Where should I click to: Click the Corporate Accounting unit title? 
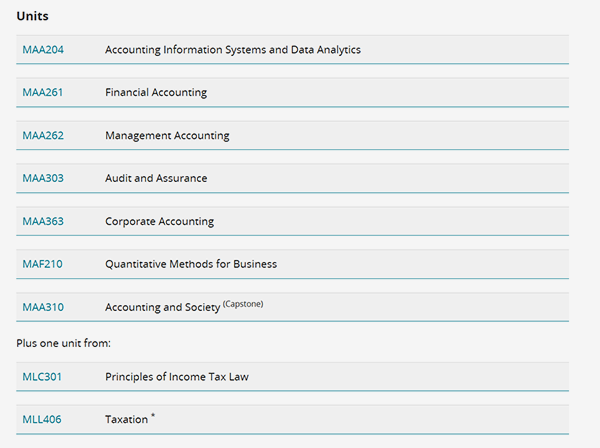pyautogui.click(x=159, y=222)
